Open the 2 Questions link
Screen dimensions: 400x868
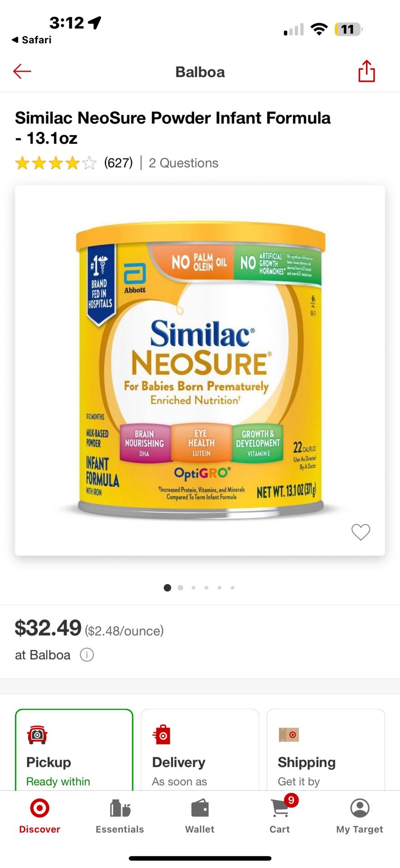tap(184, 163)
